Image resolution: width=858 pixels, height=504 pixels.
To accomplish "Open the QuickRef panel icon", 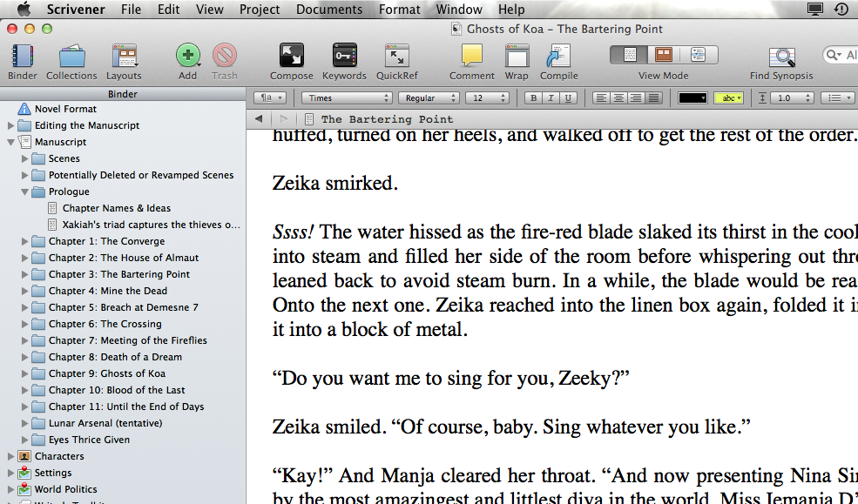I will [396, 55].
